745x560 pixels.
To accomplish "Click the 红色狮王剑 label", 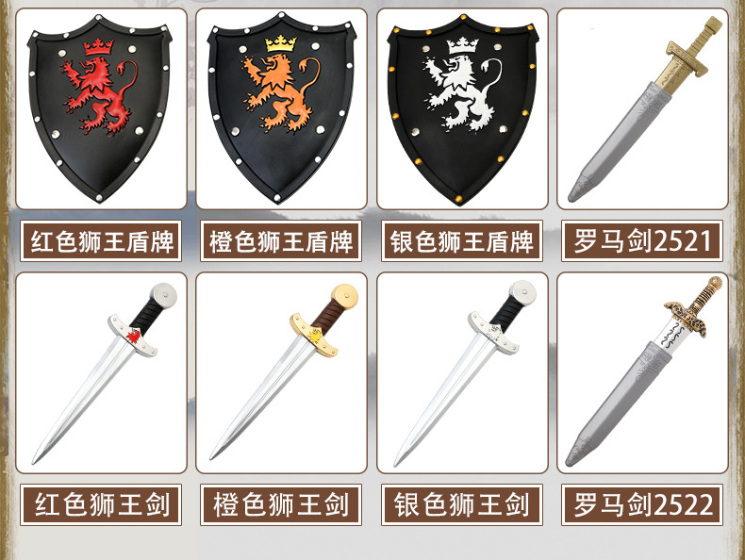I will (x=101, y=504).
